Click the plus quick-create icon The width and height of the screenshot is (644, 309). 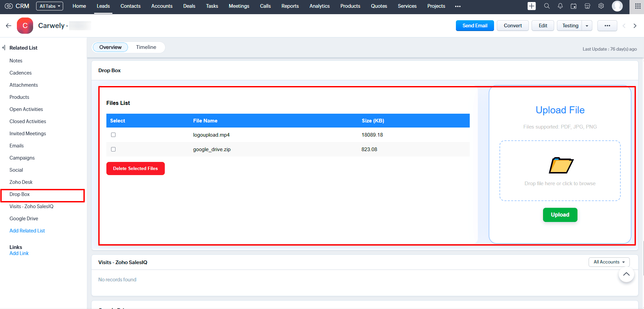click(x=532, y=6)
